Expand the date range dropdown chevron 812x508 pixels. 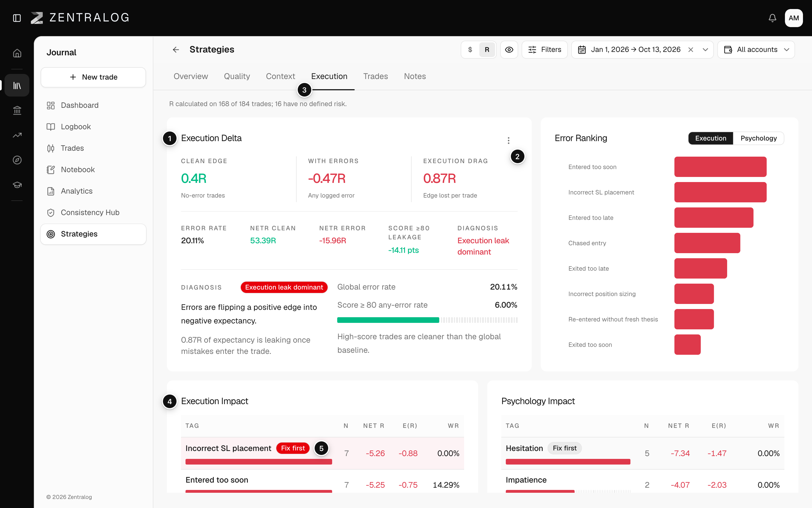point(705,50)
